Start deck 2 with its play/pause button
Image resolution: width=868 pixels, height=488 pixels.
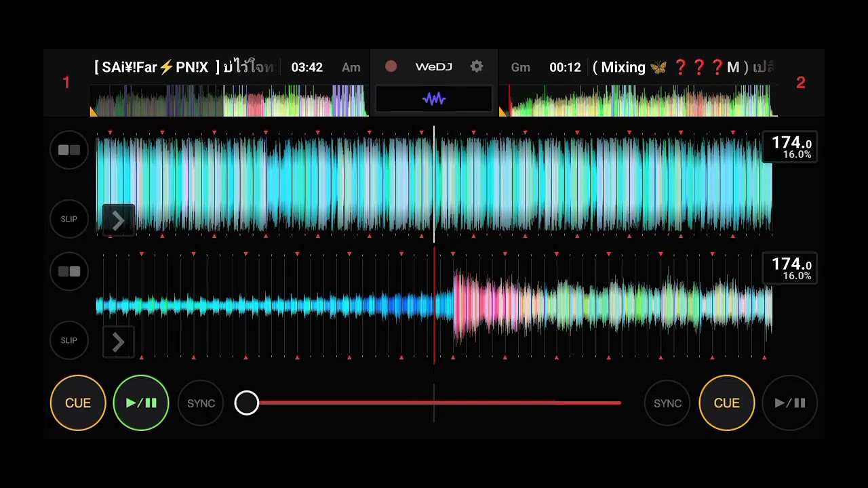pos(790,403)
